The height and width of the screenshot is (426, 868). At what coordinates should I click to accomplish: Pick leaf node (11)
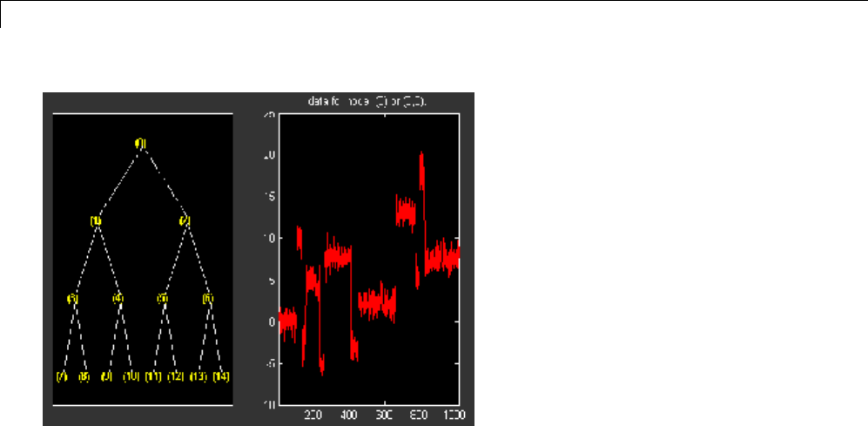(x=152, y=376)
